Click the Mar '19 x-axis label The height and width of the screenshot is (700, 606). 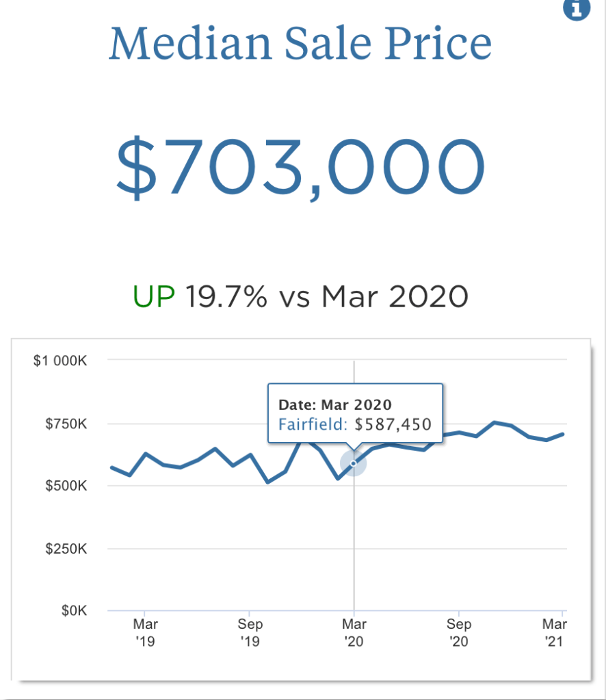pos(145,632)
